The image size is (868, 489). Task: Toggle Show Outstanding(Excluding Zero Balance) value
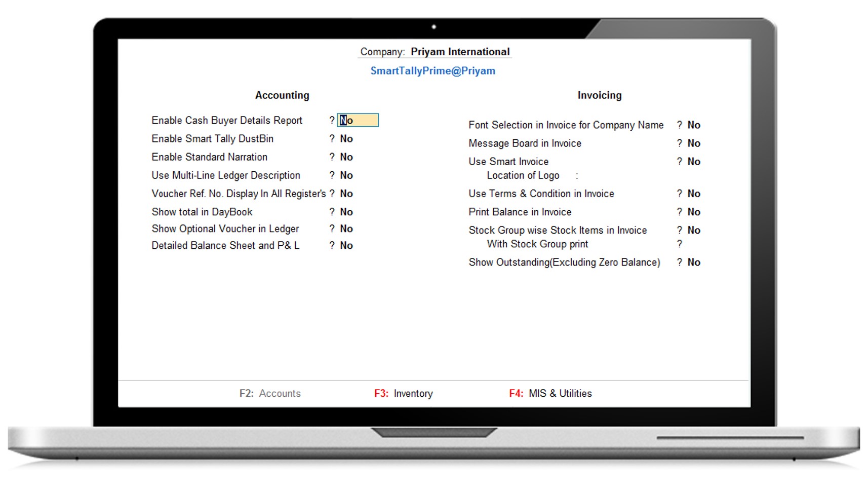point(694,262)
